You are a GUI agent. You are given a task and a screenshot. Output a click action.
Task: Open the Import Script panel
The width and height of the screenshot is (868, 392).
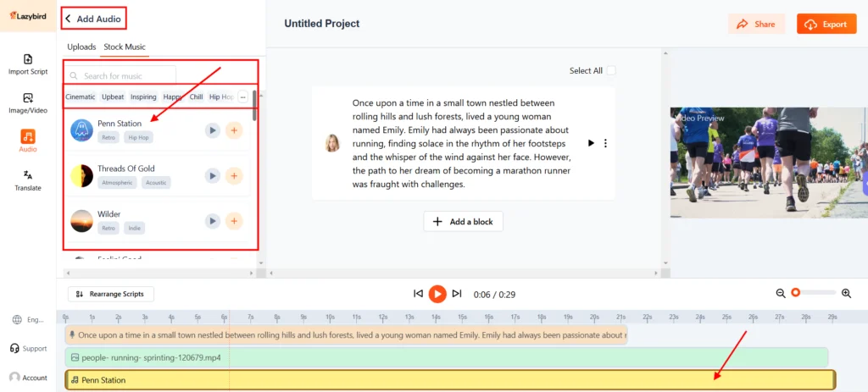click(28, 64)
